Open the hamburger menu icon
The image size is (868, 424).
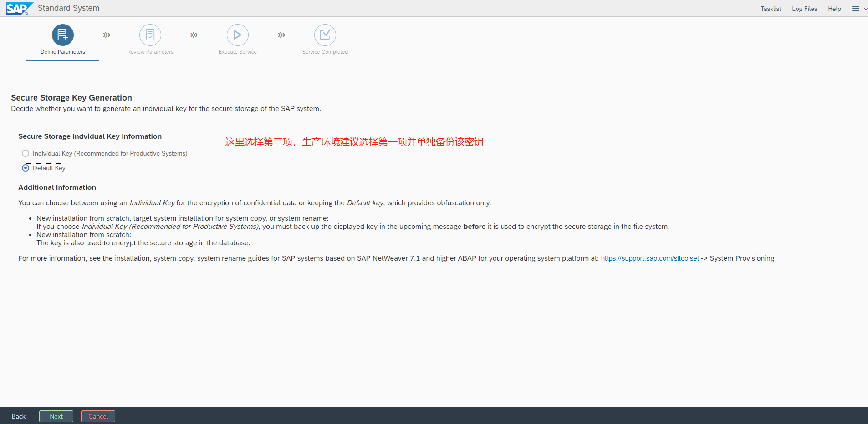856,9
